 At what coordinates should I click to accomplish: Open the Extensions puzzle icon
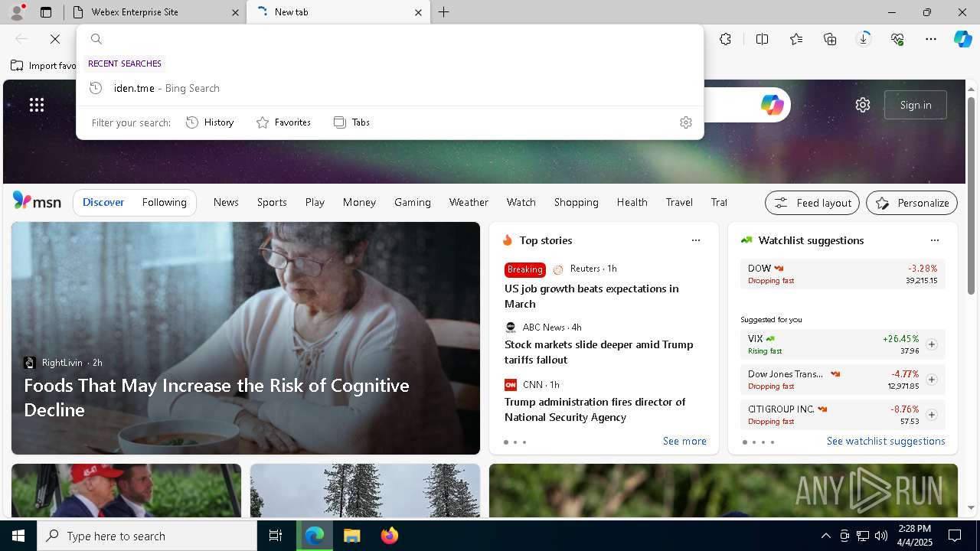click(725, 39)
